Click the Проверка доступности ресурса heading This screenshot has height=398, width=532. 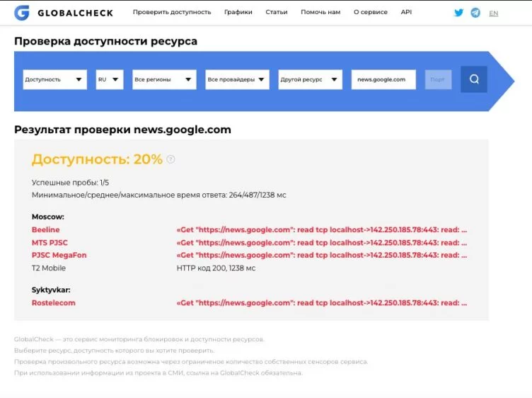tap(105, 42)
